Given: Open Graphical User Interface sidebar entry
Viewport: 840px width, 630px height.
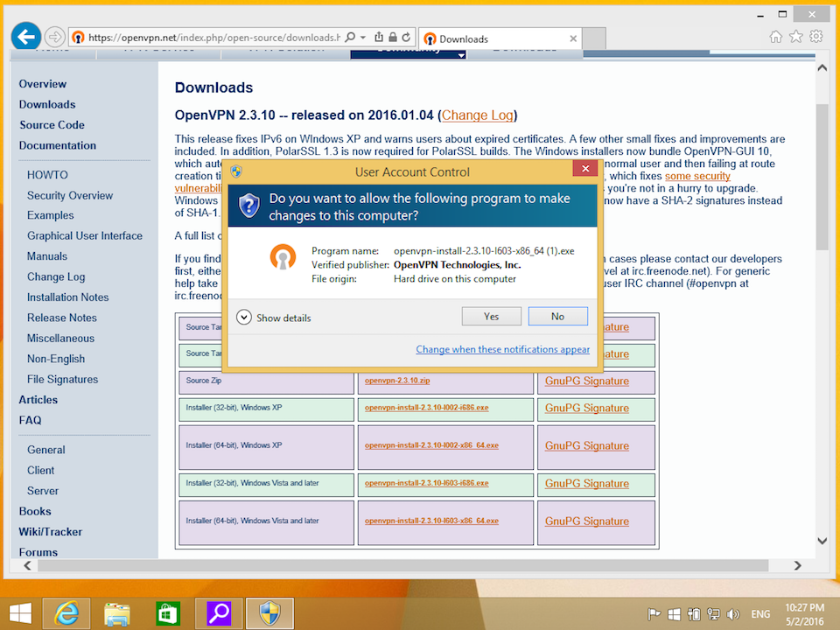Looking at the screenshot, I should pyautogui.click(x=85, y=235).
